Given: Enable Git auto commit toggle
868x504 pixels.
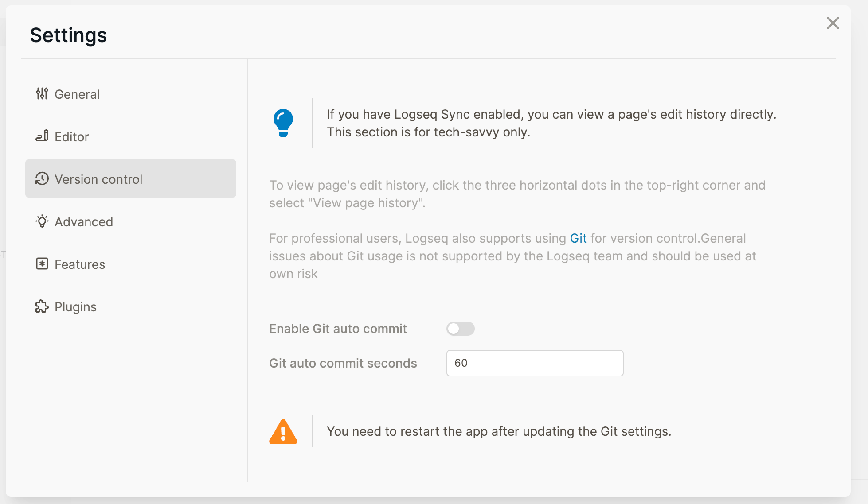Looking at the screenshot, I should point(460,329).
